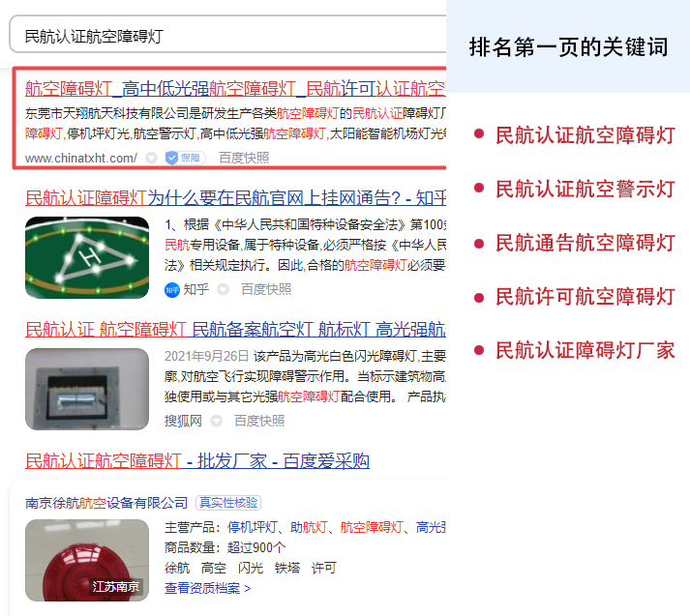This screenshot has width=690, height=616.
Task: Click the 商品数量: 超过900个 text
Action: point(225,547)
